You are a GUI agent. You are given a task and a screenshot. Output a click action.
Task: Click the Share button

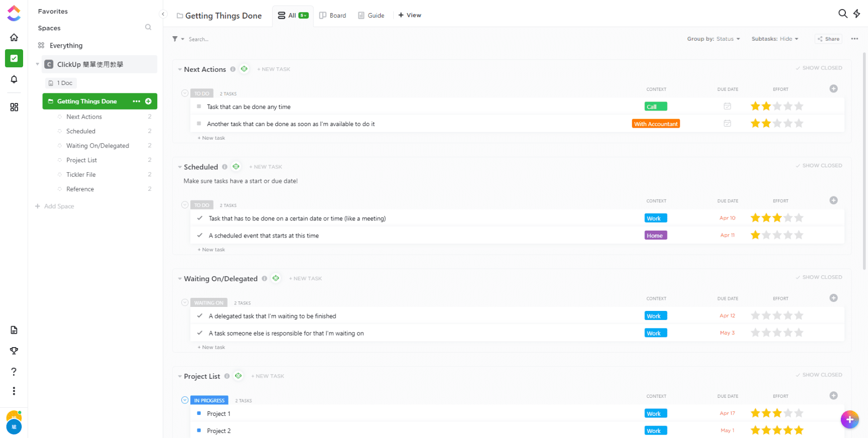click(x=828, y=39)
